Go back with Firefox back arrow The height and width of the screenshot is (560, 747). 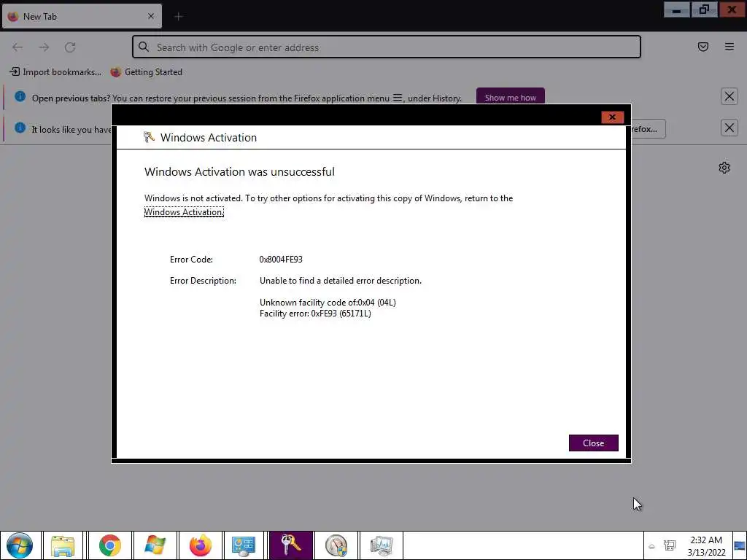point(18,47)
